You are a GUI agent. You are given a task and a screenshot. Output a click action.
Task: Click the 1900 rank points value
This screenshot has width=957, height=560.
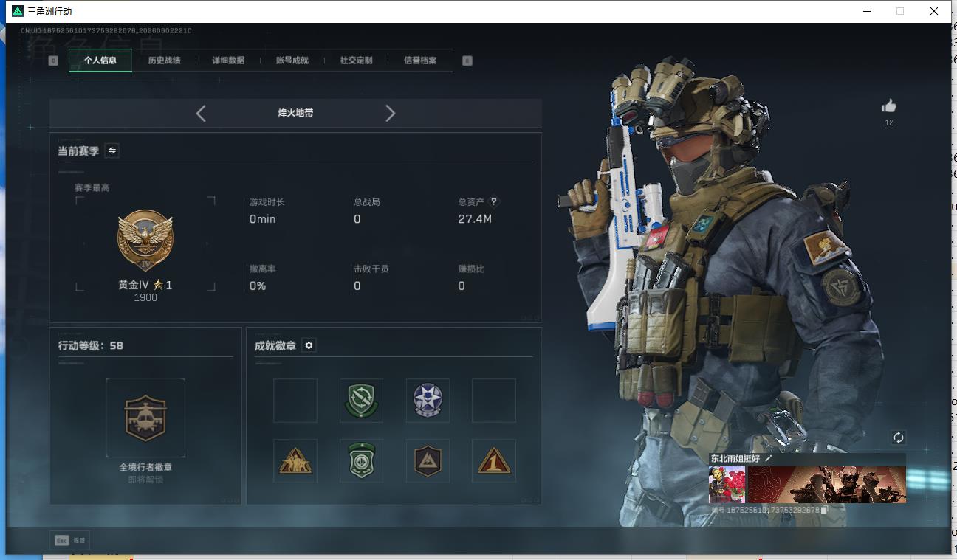pyautogui.click(x=145, y=298)
